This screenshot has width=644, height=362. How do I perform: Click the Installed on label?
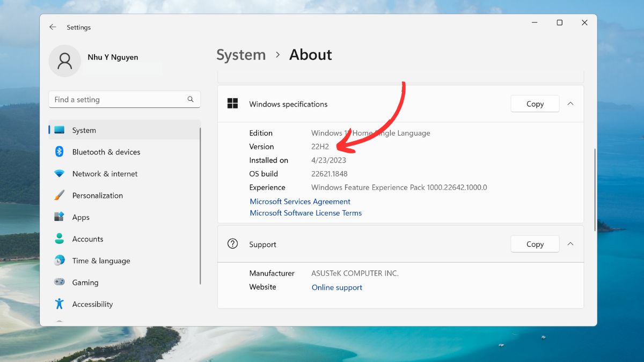tap(269, 160)
